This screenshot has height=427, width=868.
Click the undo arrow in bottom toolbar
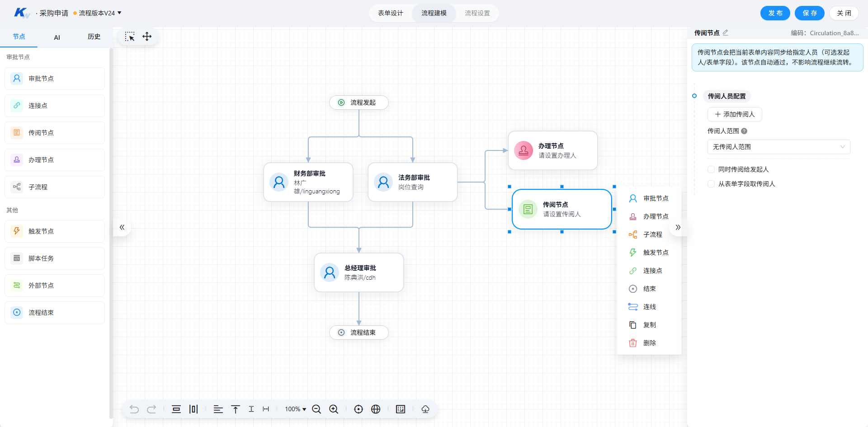(134, 409)
